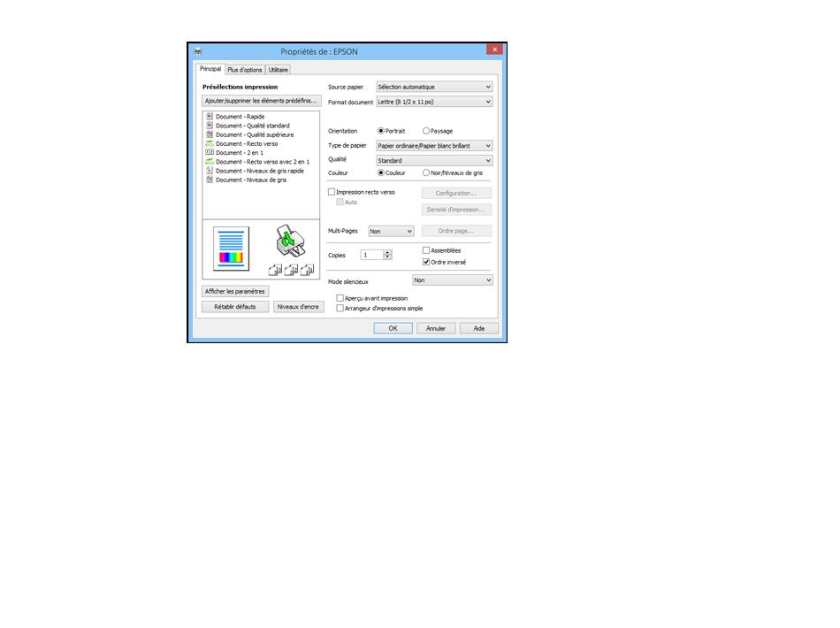Click the printer illustration in the preview area
Image resolution: width=840 pixels, height=628 pixels.
coord(290,241)
